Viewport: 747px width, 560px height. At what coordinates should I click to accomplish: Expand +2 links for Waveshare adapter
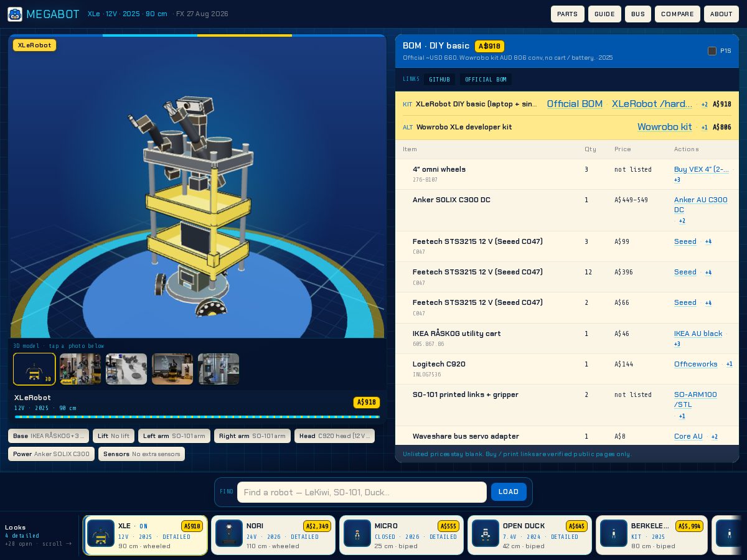(715, 437)
